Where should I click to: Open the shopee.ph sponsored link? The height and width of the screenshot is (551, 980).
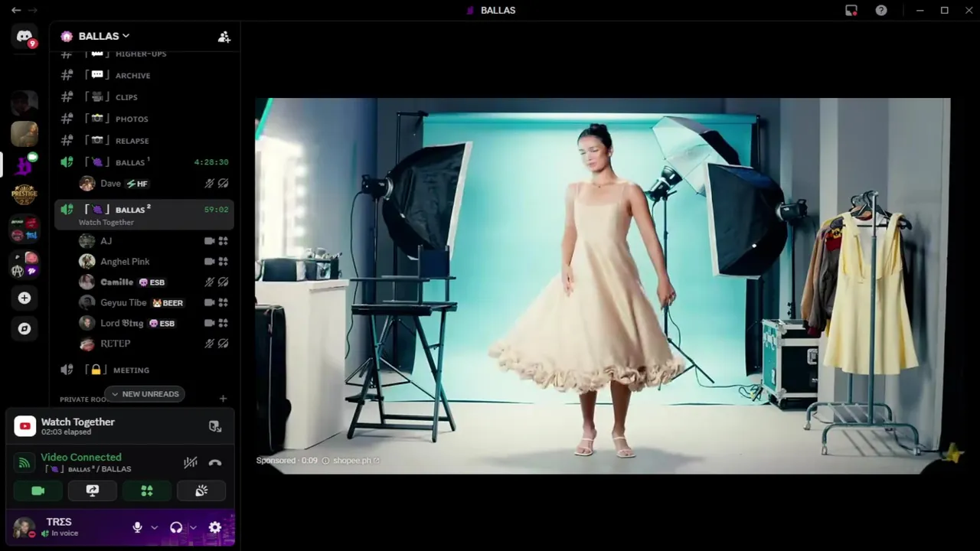click(x=355, y=461)
